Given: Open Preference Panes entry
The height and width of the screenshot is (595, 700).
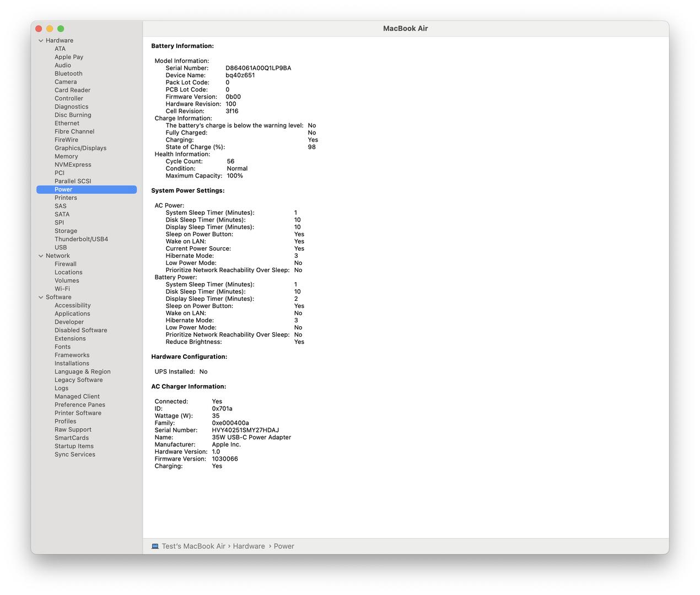Looking at the screenshot, I should click(x=80, y=405).
